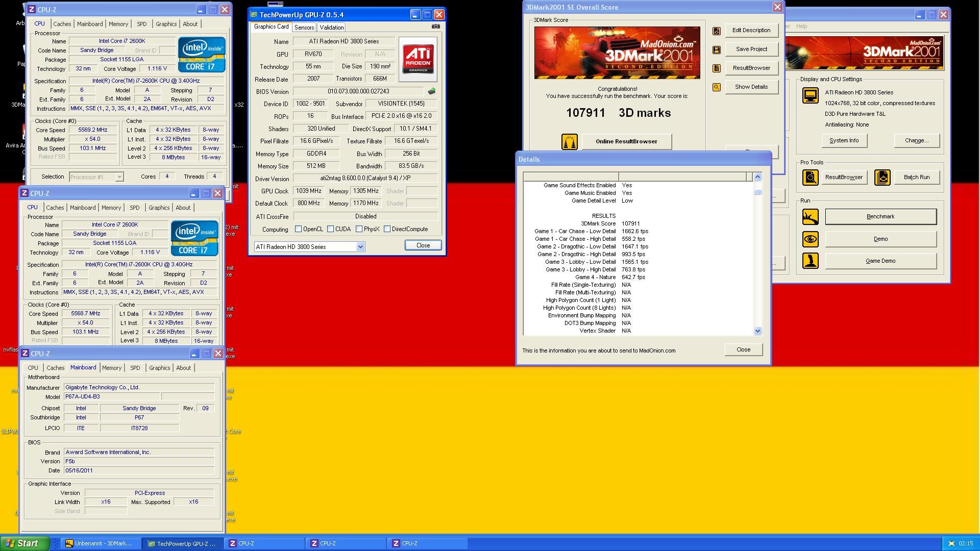Select 'Game 4 - Nature' result row
This screenshot has height=551, width=980.
639,278
